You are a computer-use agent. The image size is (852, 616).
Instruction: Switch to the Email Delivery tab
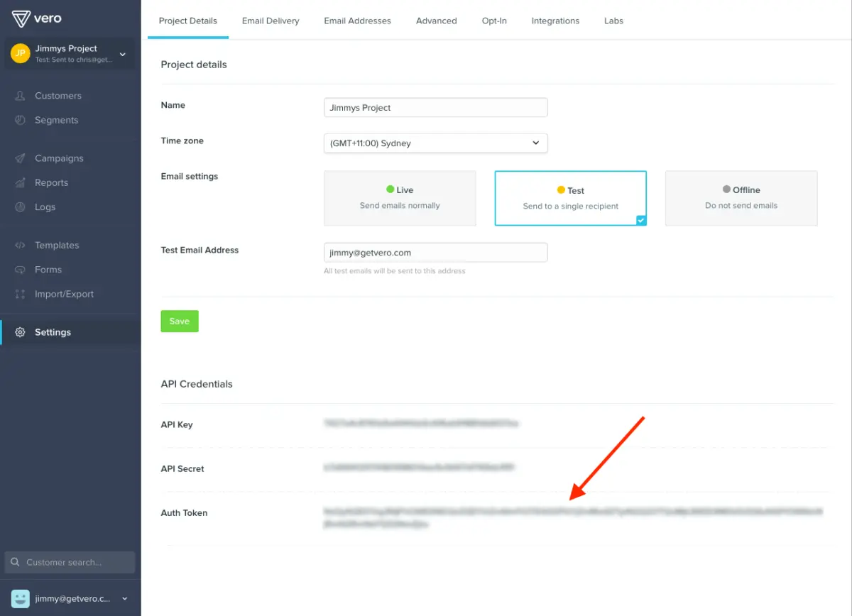pos(271,21)
